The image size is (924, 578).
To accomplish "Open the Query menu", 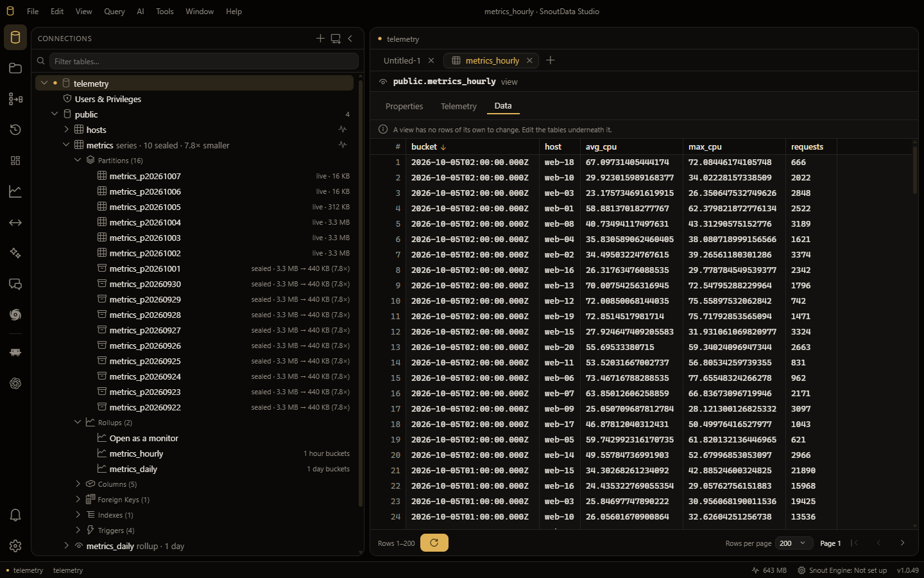I will click(x=114, y=12).
